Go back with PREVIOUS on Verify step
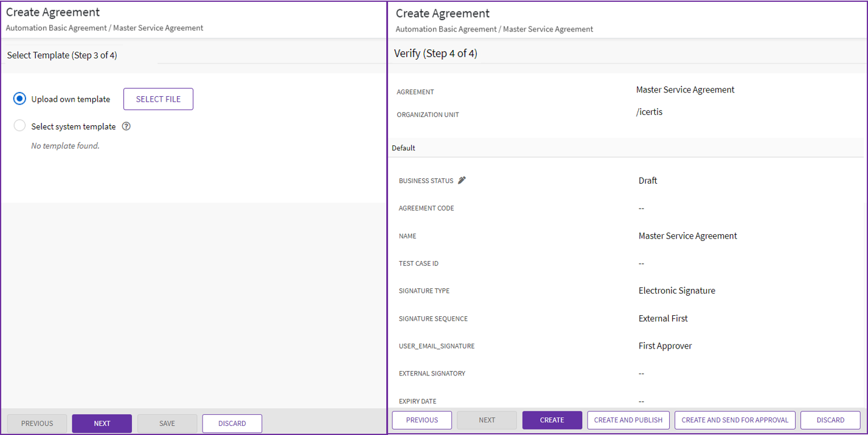 click(422, 420)
